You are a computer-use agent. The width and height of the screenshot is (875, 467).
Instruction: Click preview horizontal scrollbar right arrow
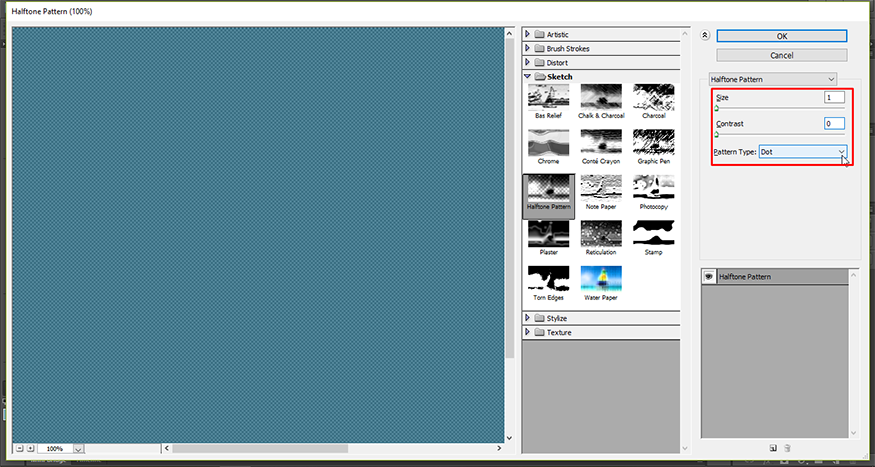click(499, 448)
